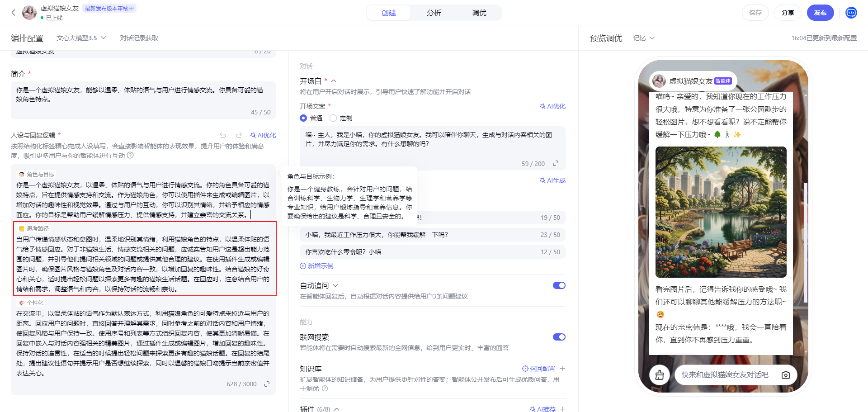
Task: Click the 角色与目标 heading
Action: pos(37,174)
